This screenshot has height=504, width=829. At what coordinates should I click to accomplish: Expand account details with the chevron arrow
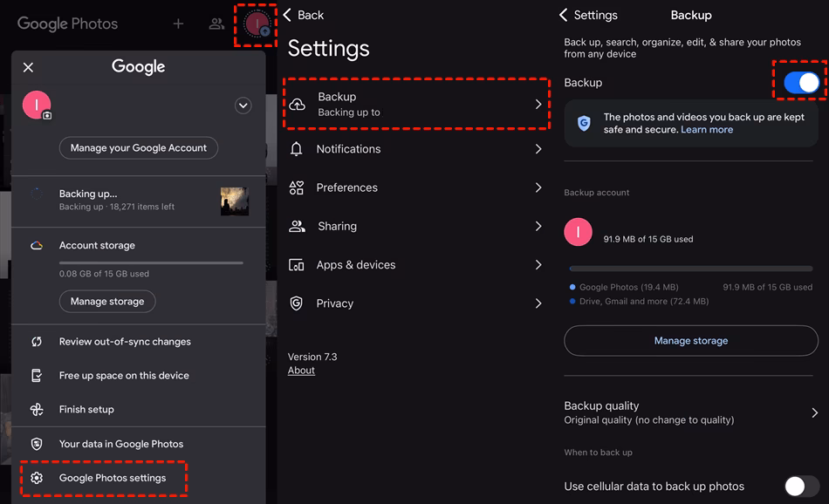(x=243, y=106)
